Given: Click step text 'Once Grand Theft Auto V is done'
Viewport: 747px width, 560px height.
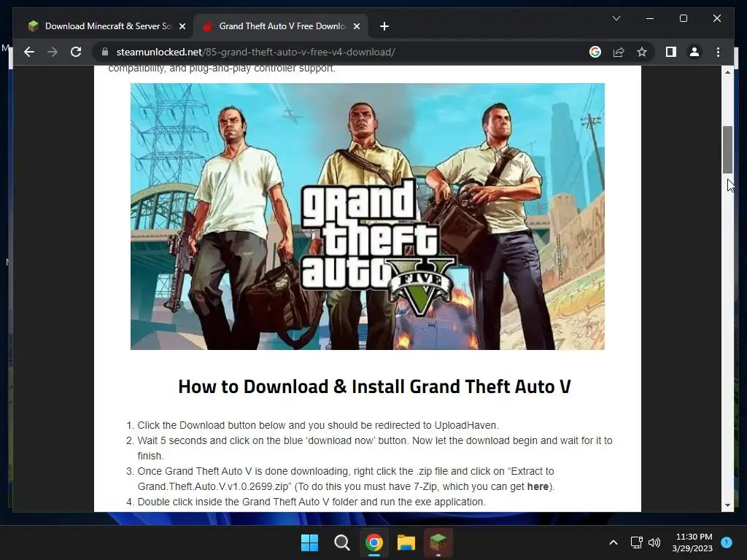Looking at the screenshot, I should [347, 478].
